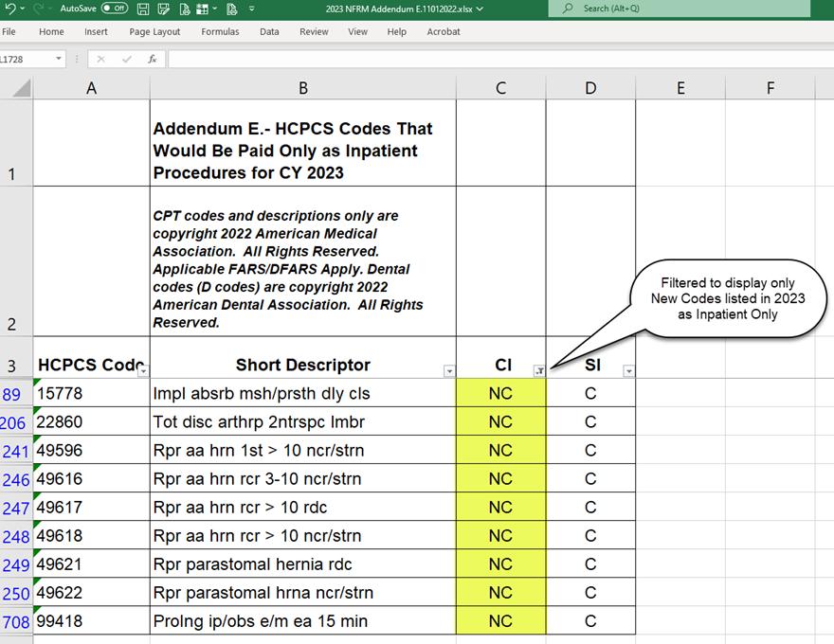The width and height of the screenshot is (834, 644).
Task: Click the 'Rpr aa hrn rcr > 10 rdc' cell
Action: 303,507
